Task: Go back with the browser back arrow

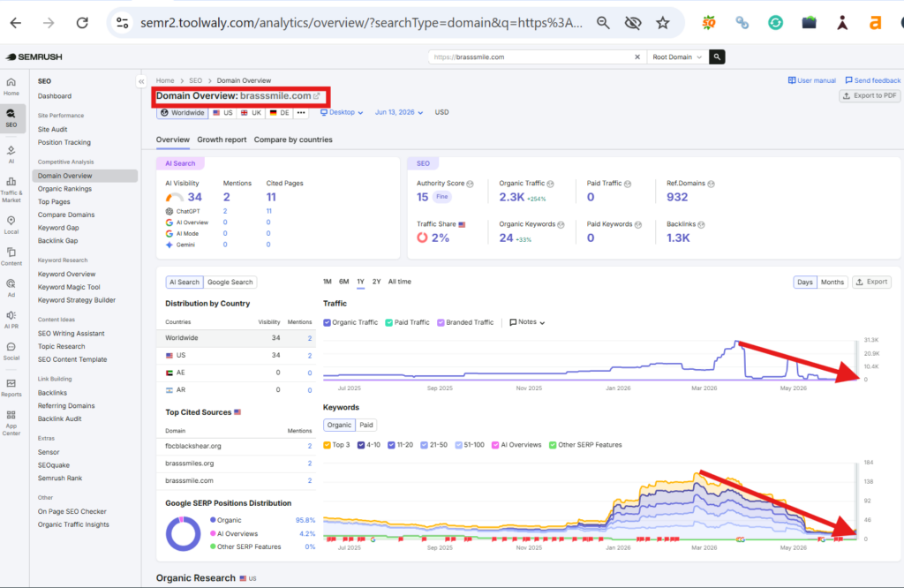Action: (x=16, y=22)
